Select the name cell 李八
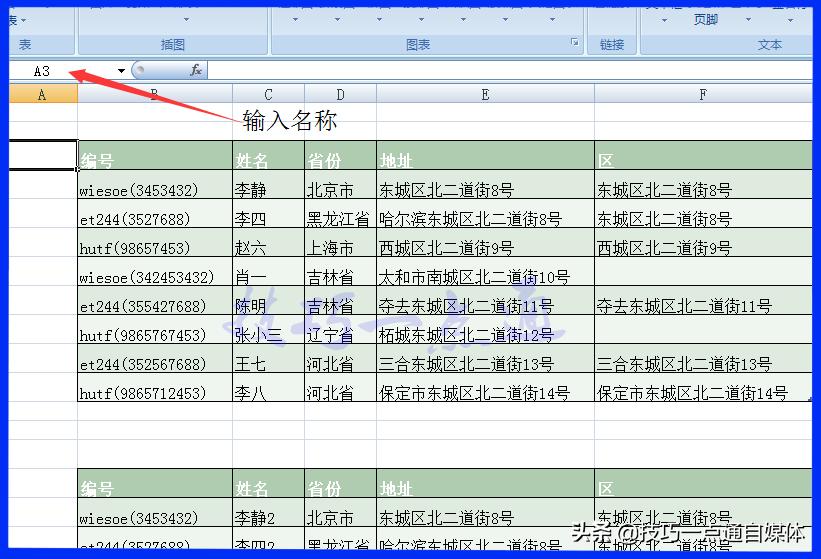This screenshot has width=821, height=559. 269,387
